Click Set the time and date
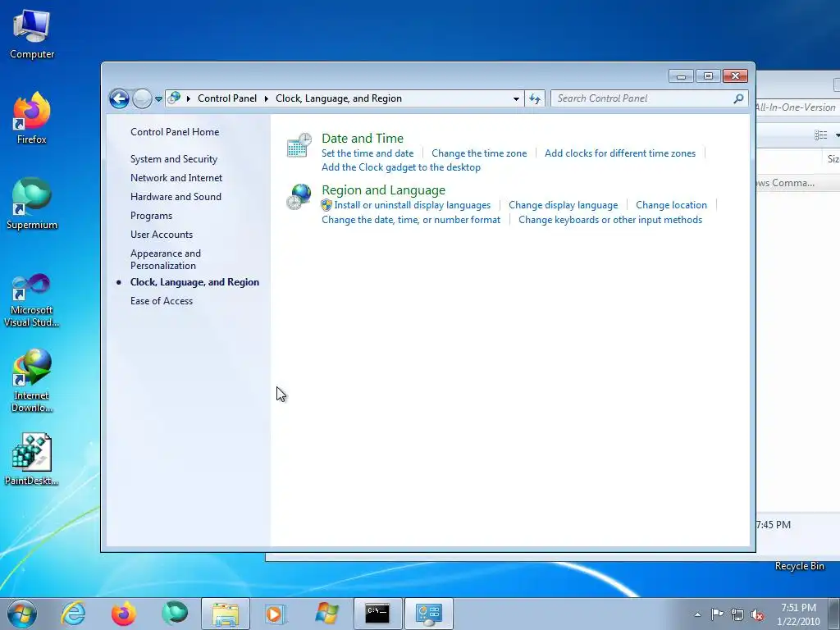The image size is (840, 630). coord(367,153)
